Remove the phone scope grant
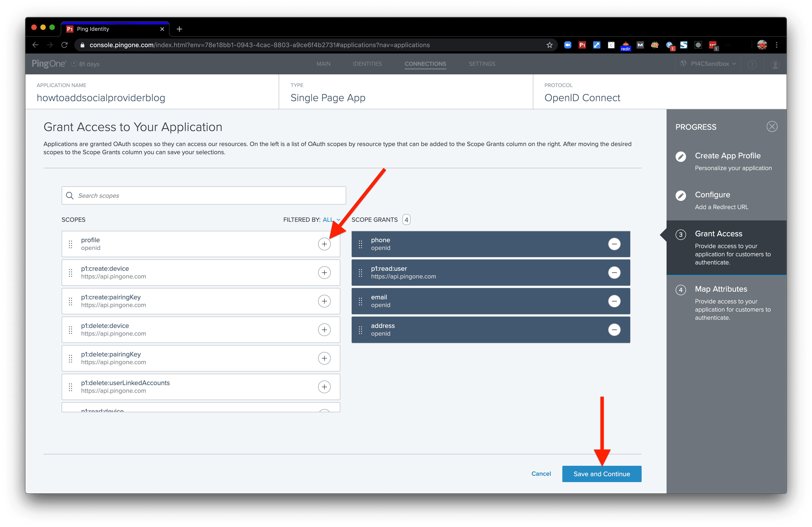812x527 pixels. pos(614,244)
